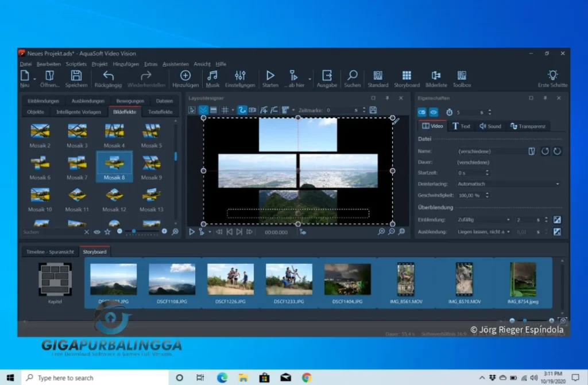Image resolution: width=588 pixels, height=385 pixels.
Task: Save using the Speichern toolbar icon
Action: pyautogui.click(x=76, y=75)
